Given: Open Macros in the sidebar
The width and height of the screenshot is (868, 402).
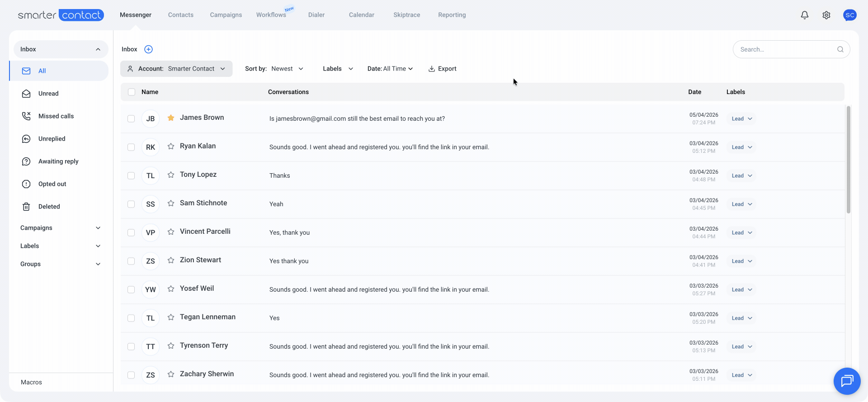Looking at the screenshot, I should (x=31, y=383).
